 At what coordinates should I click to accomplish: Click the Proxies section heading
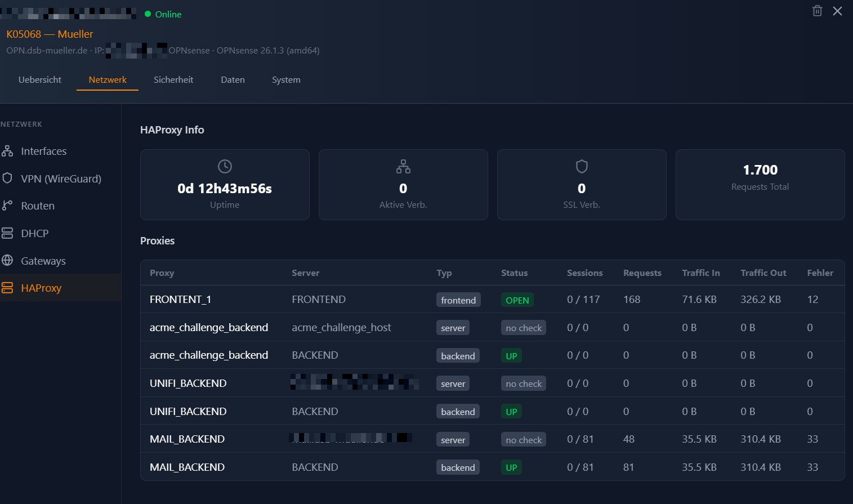(158, 241)
